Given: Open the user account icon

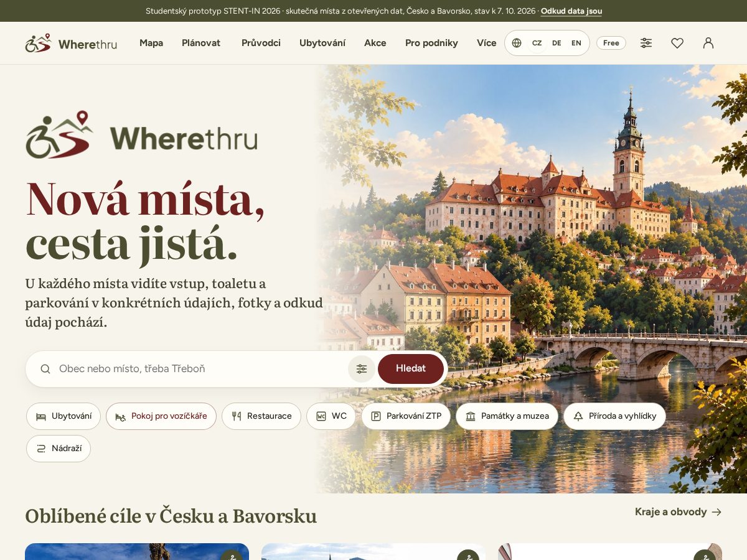Looking at the screenshot, I should point(708,43).
